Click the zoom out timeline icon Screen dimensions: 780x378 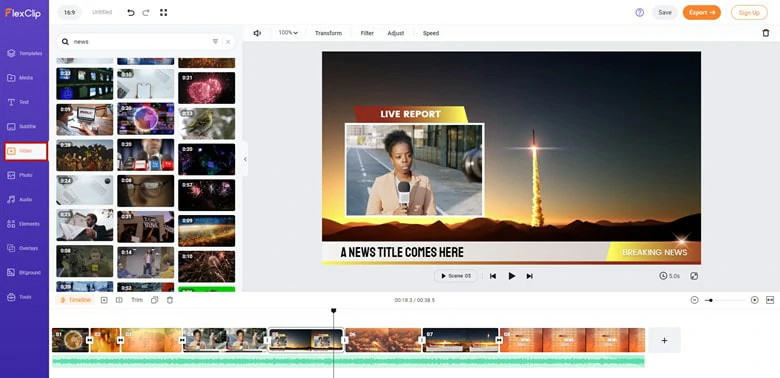point(694,300)
